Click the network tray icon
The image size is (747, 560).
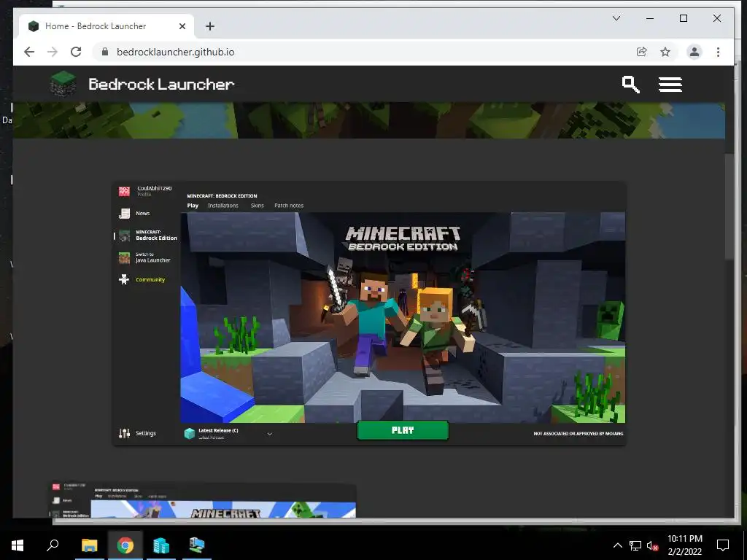click(x=635, y=545)
